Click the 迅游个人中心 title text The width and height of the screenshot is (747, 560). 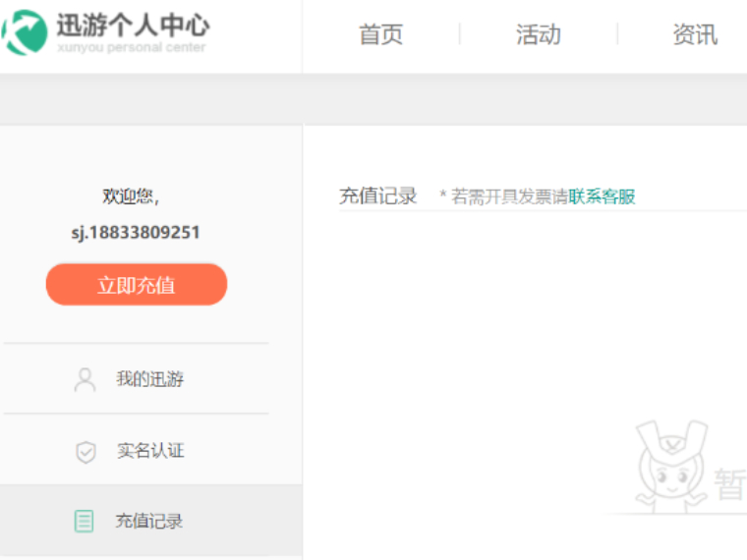point(133,25)
